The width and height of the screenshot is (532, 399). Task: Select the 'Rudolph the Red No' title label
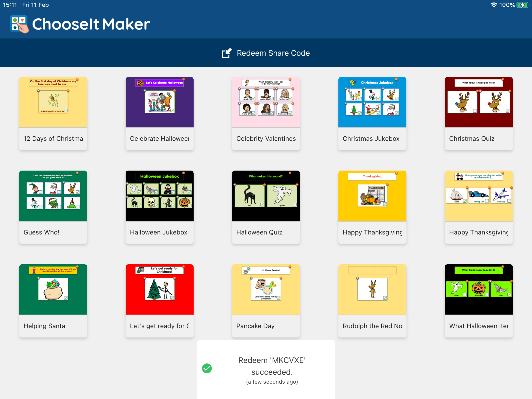pos(372,326)
